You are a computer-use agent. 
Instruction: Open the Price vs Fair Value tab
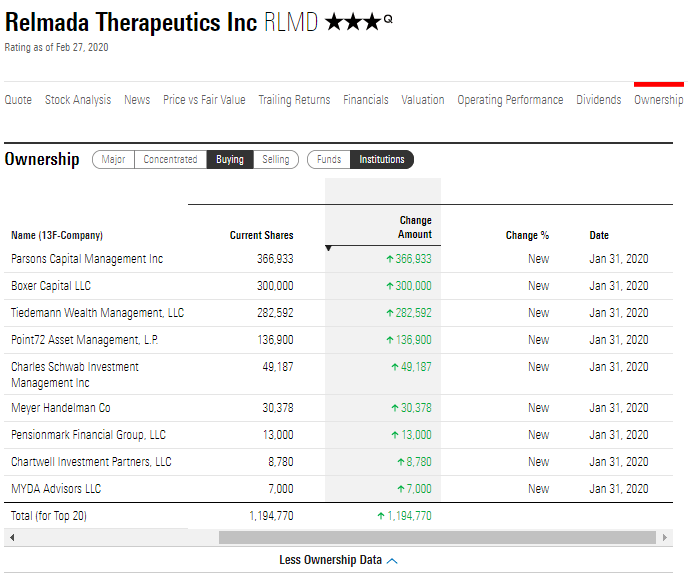[x=204, y=100]
